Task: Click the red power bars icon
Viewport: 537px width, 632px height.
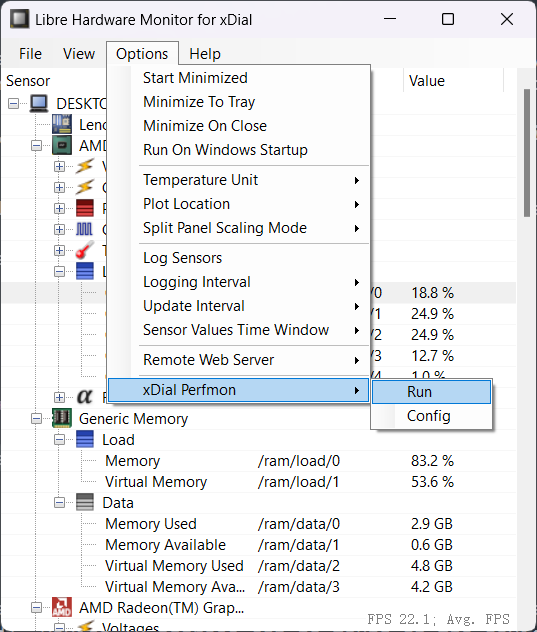Action: tap(85, 208)
